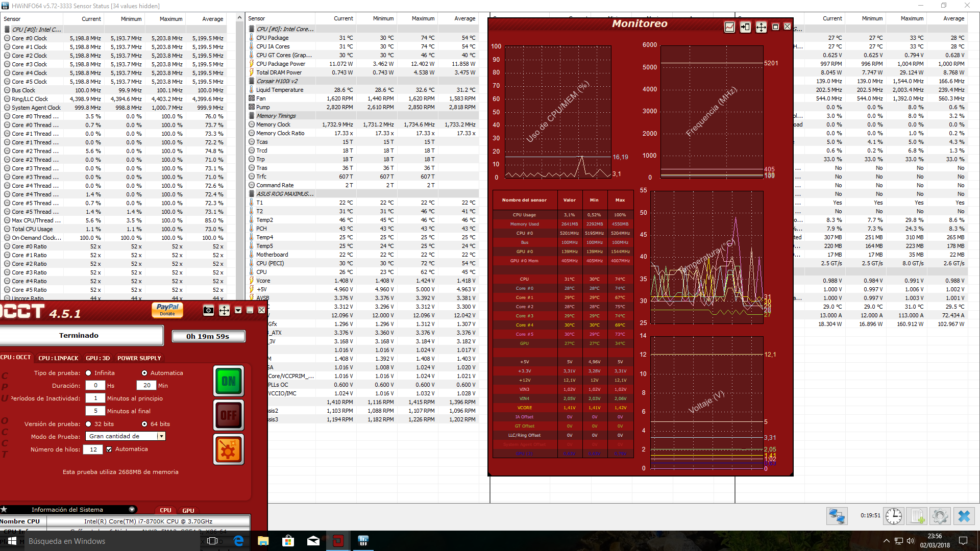Click the scroll-up arrow of left sensor panel
Image resolution: width=980 pixels, height=551 pixels.
click(x=239, y=18)
